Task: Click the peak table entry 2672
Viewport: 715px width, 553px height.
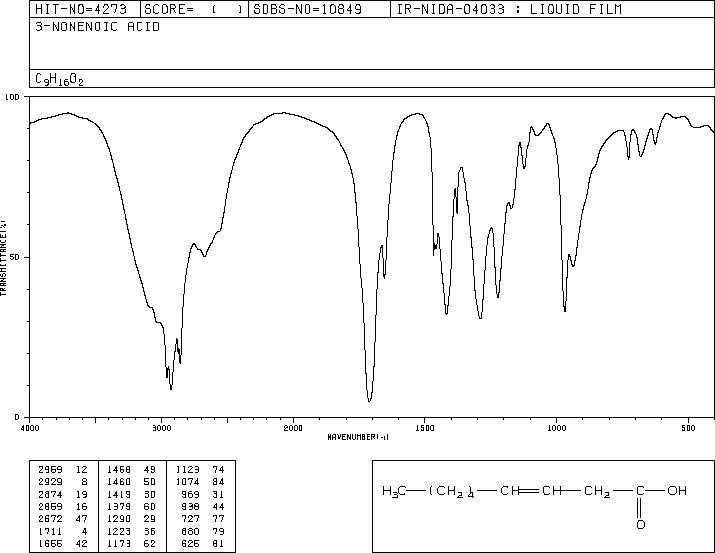Action: (50, 519)
